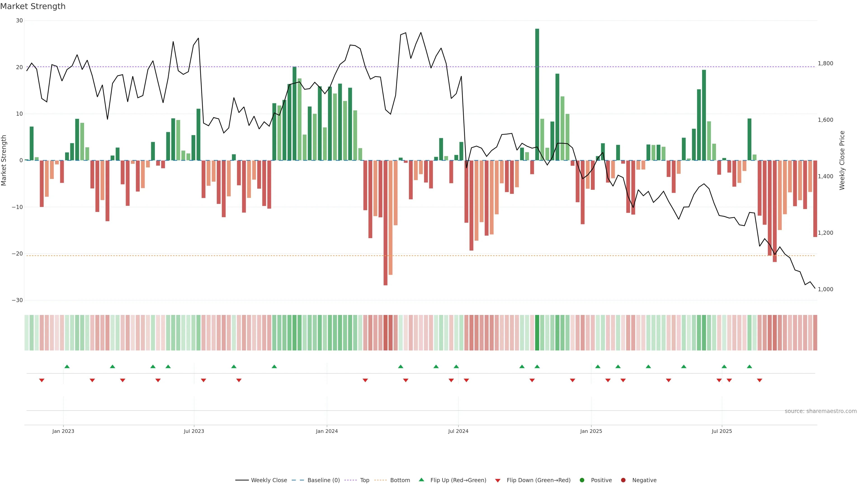Click the Jan 2024 x-axis label
This screenshot has width=868, height=488.
pos(326,431)
